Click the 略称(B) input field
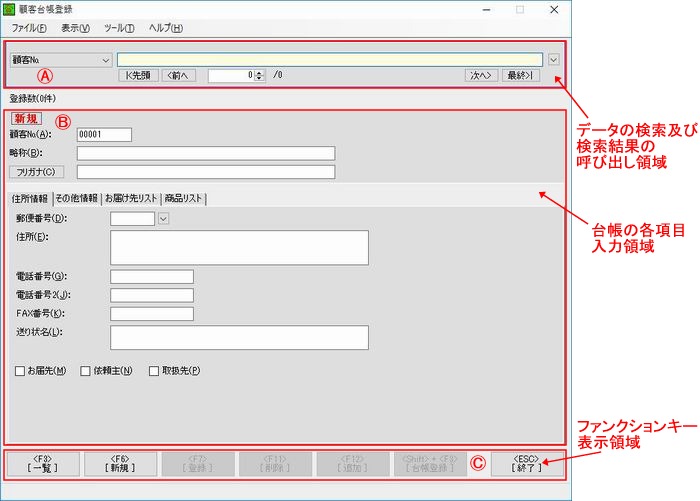Image resolution: width=700 pixels, height=501 pixels. click(x=206, y=153)
